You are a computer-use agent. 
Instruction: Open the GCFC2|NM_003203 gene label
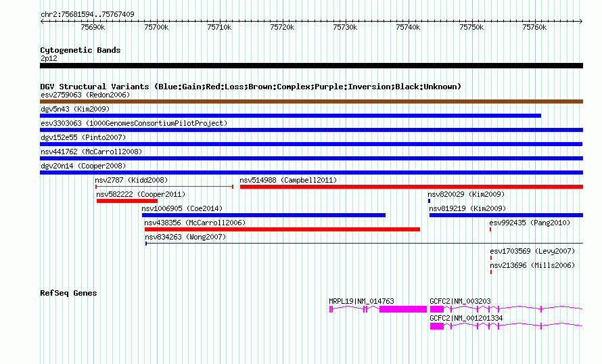(x=460, y=301)
